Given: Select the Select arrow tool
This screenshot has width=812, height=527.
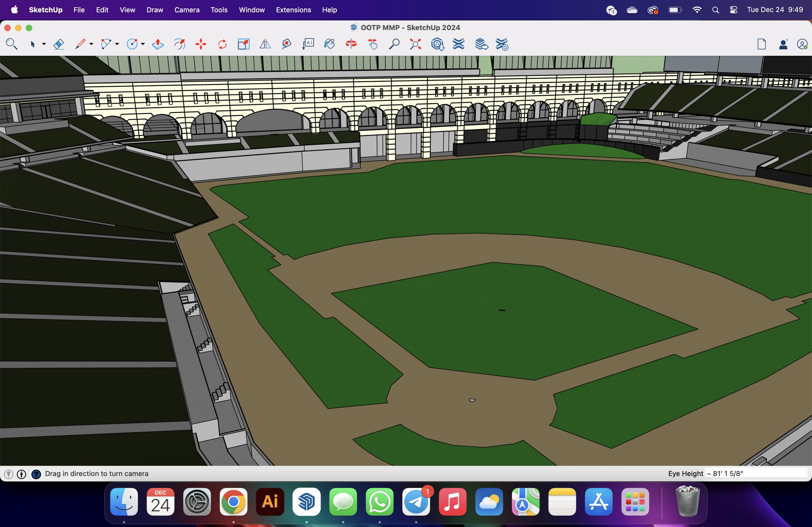Looking at the screenshot, I should pos(33,44).
